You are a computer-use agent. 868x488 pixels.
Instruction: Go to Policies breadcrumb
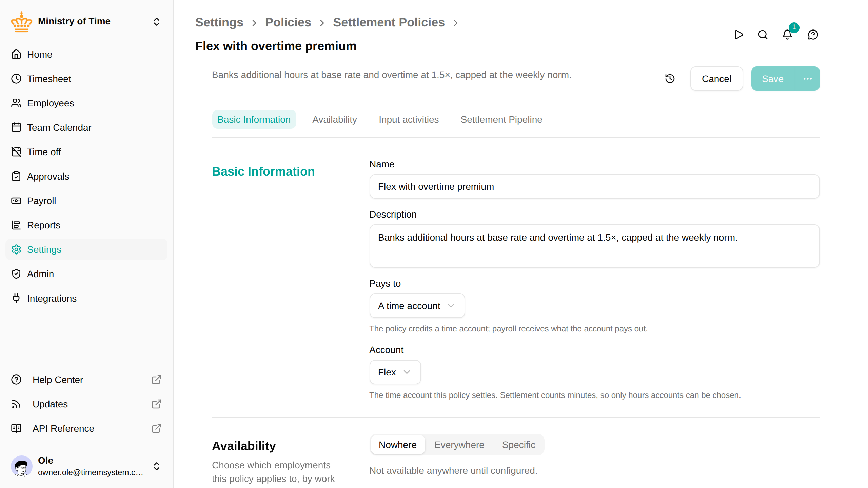[288, 22]
